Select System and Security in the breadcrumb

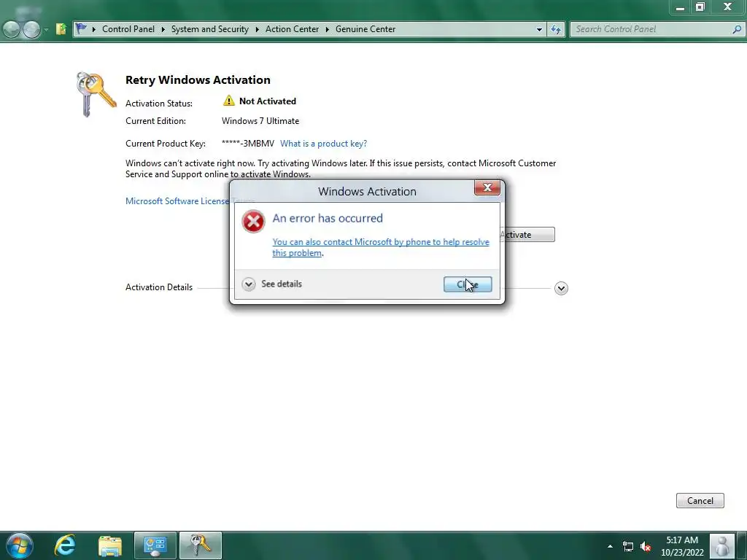tap(209, 29)
